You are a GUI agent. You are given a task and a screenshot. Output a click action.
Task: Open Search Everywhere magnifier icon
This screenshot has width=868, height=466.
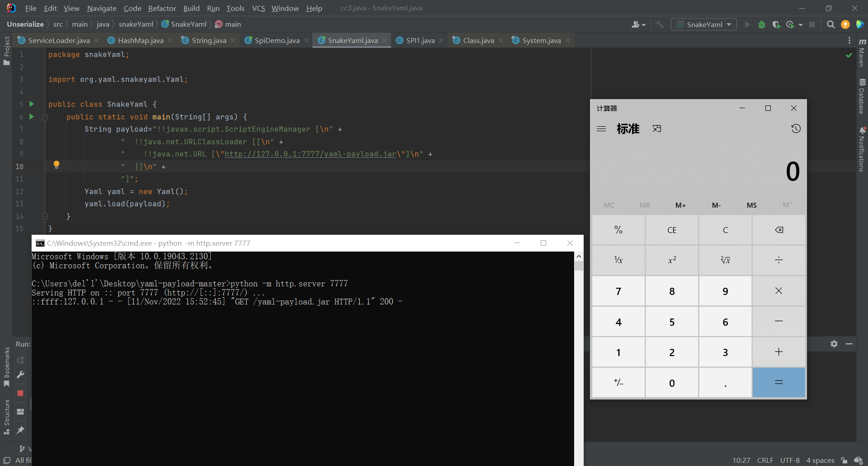(x=830, y=24)
